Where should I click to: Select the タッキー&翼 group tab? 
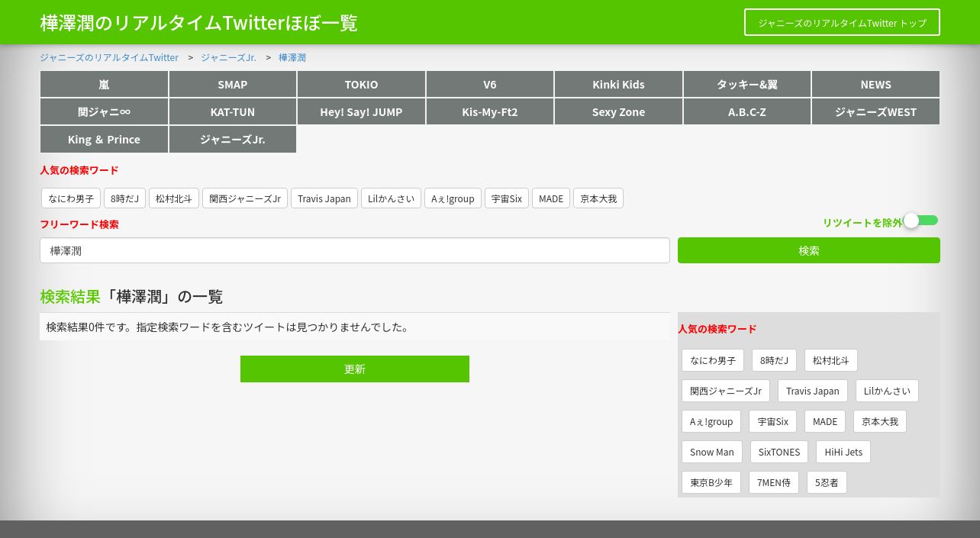pyautogui.click(x=747, y=84)
